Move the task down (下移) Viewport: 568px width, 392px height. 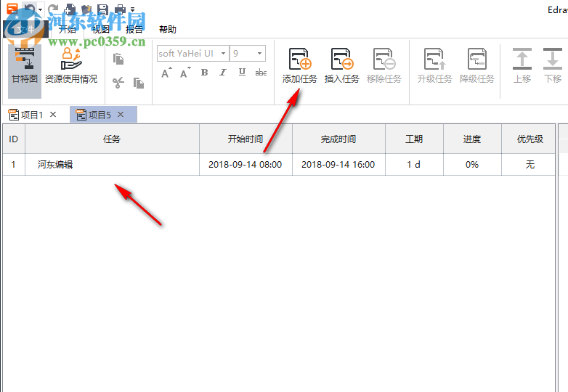(553, 66)
